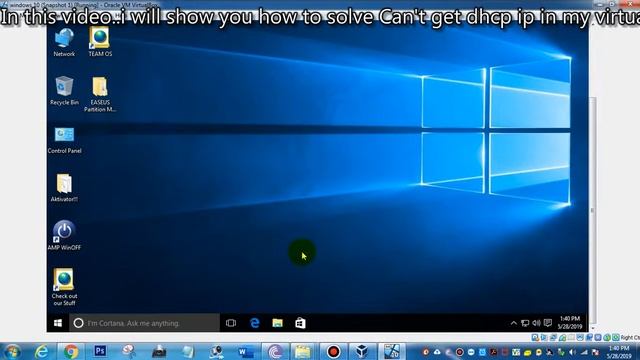Click the host volume tray icon
Viewport: 640px width, 360px height.
pyautogui.click(x=573, y=352)
